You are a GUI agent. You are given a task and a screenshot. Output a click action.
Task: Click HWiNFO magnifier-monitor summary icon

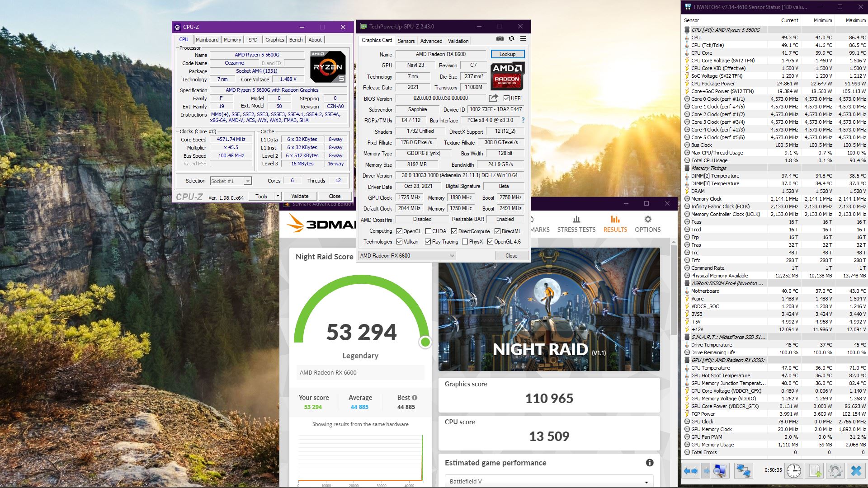click(720, 471)
